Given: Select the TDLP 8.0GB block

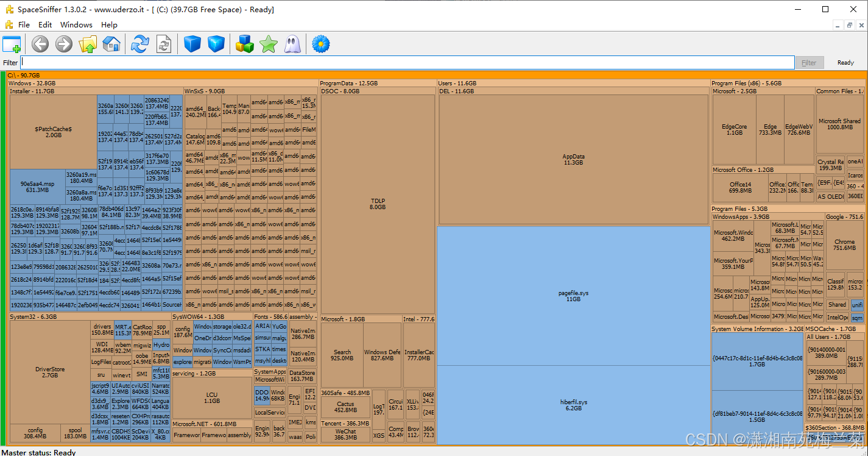Looking at the screenshot, I should click(378, 204).
